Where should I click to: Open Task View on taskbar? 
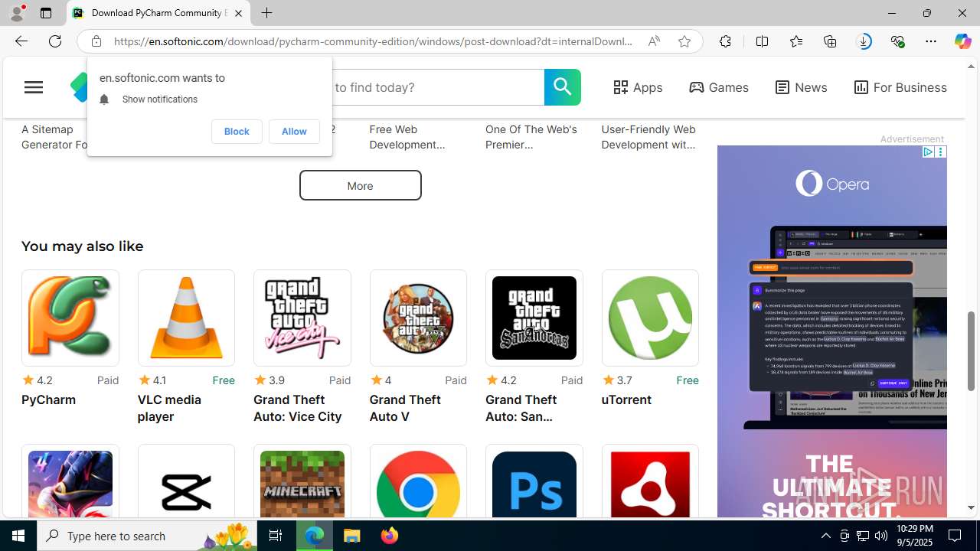tap(275, 536)
